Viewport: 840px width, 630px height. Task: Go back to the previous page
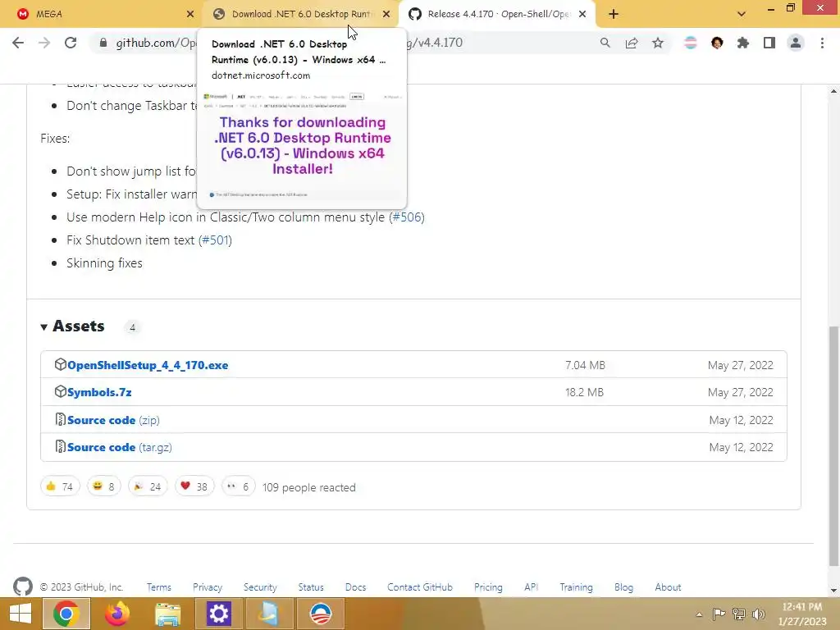coord(18,43)
